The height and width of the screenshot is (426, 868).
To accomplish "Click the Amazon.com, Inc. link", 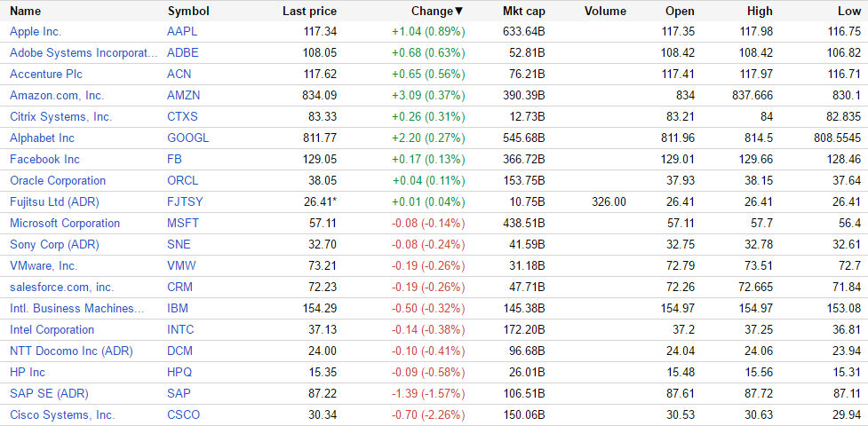I will click(56, 95).
